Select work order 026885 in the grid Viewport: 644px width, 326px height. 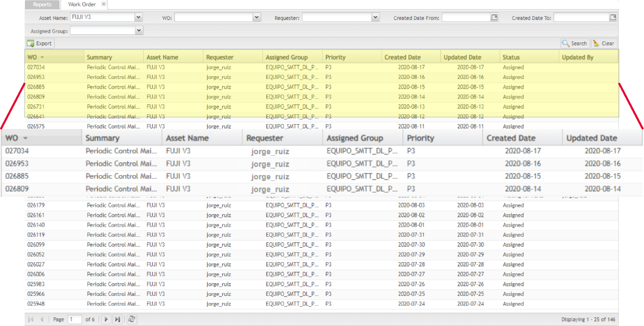point(321,87)
